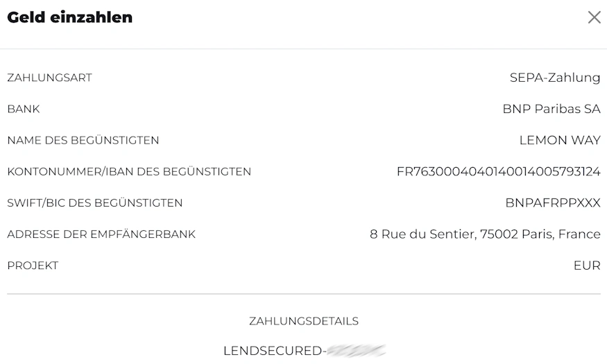Click the NAME DES BEGÜNSTIGTEN label
Viewport: 607px width, 364px height.
(x=83, y=140)
